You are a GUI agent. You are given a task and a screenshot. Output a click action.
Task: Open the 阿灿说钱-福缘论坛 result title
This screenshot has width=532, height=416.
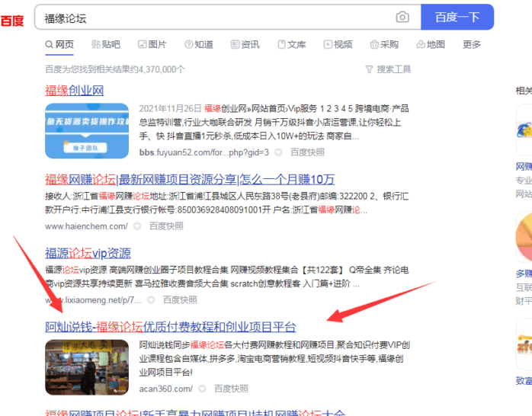171,327
